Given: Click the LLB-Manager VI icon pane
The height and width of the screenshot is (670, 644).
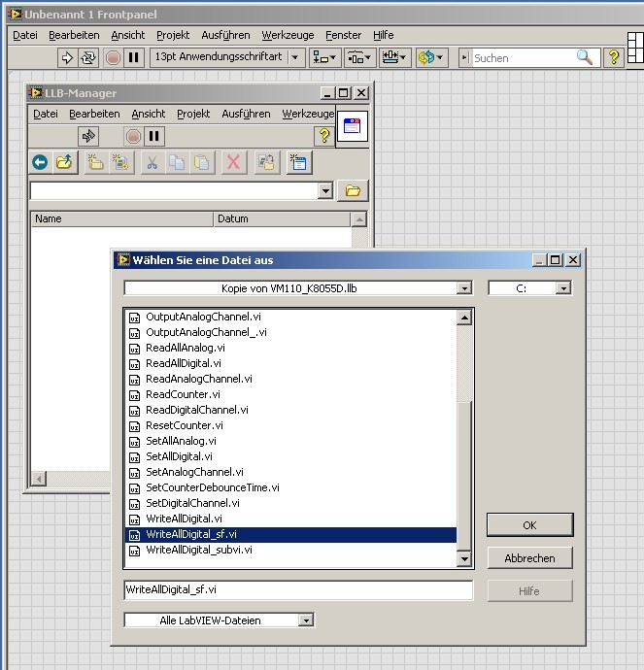Looking at the screenshot, I should point(353,126).
